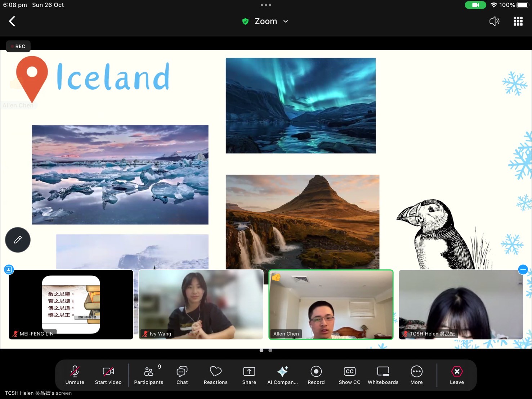Collapse the video thumbnail strip

523,269
